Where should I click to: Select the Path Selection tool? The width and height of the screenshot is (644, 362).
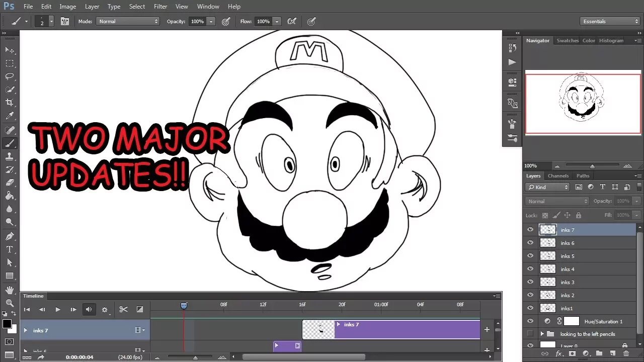click(x=10, y=262)
